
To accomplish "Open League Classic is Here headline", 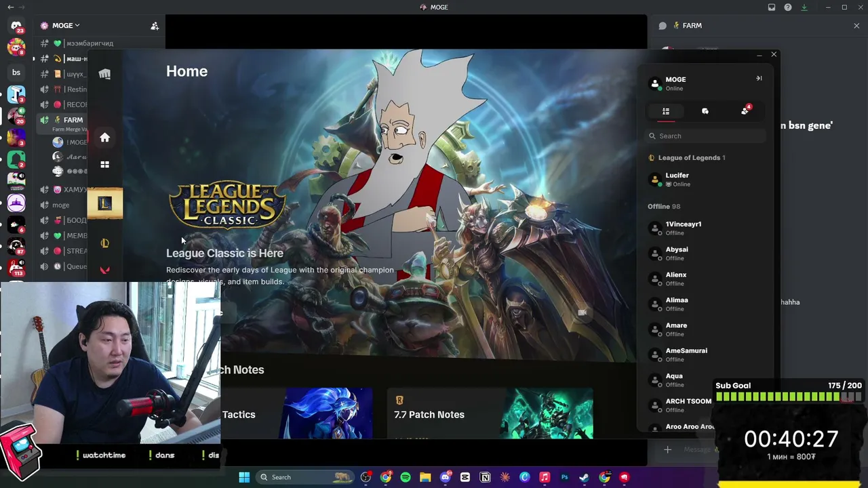I will click(224, 253).
